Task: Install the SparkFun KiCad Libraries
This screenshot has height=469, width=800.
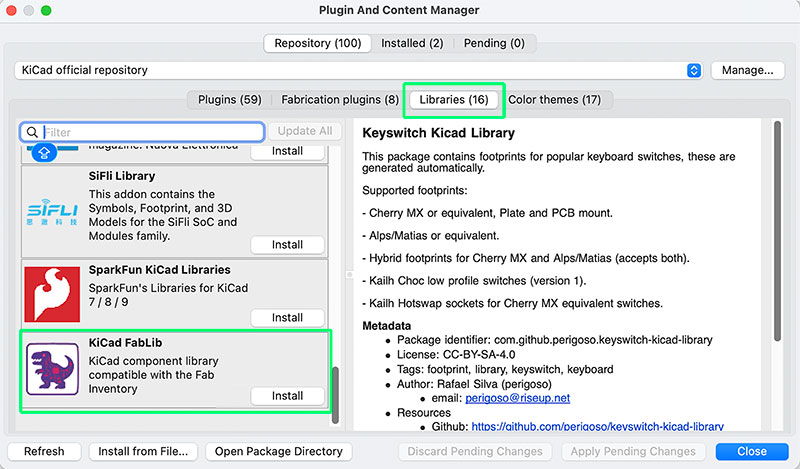Action: (x=287, y=317)
